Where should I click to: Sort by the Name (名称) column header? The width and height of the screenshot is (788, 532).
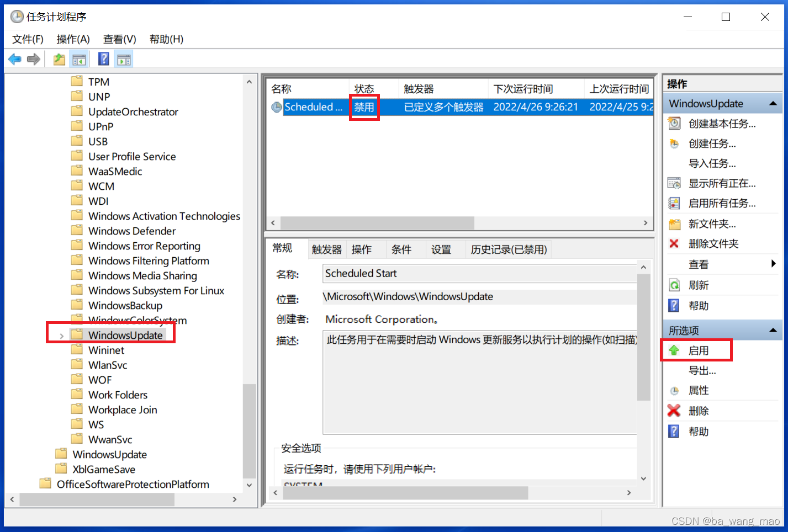(308, 89)
